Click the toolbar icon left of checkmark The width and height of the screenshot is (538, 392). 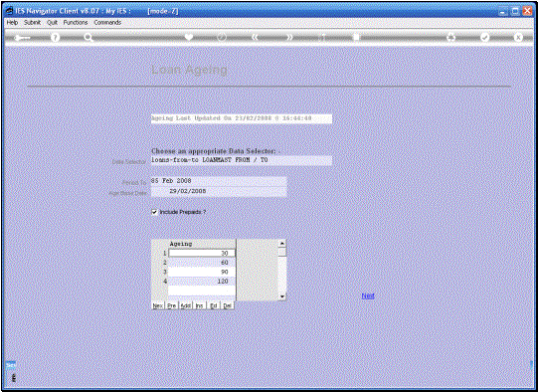point(451,37)
